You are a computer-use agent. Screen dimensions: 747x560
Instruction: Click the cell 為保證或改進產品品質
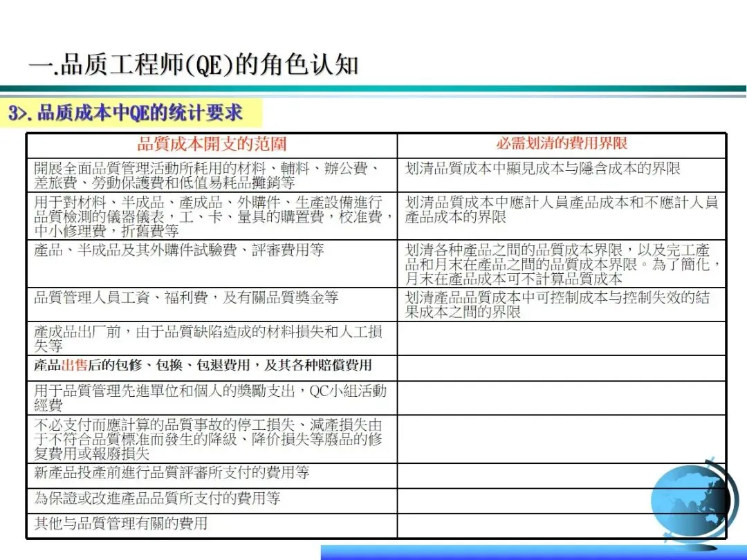[x=212, y=501]
